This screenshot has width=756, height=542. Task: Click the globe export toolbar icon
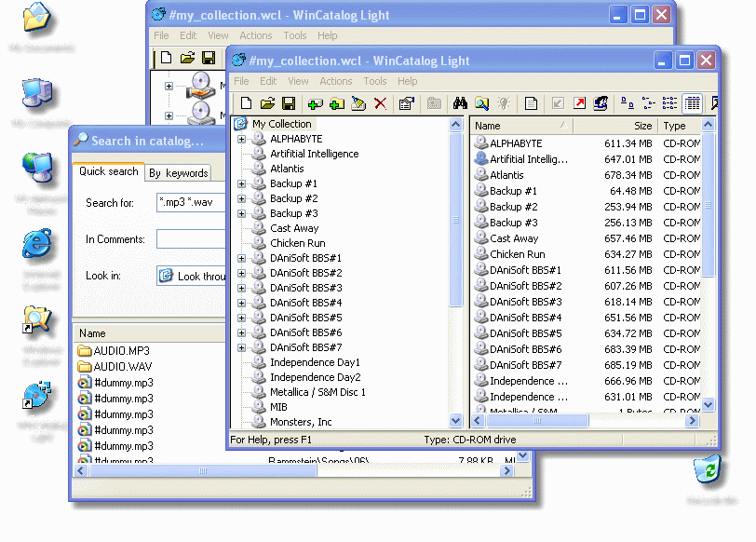[601, 103]
